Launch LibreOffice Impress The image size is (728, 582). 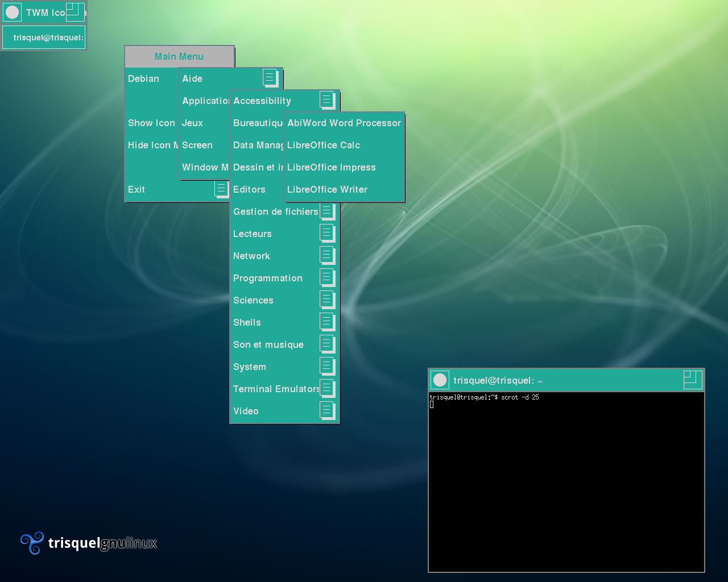point(344,167)
